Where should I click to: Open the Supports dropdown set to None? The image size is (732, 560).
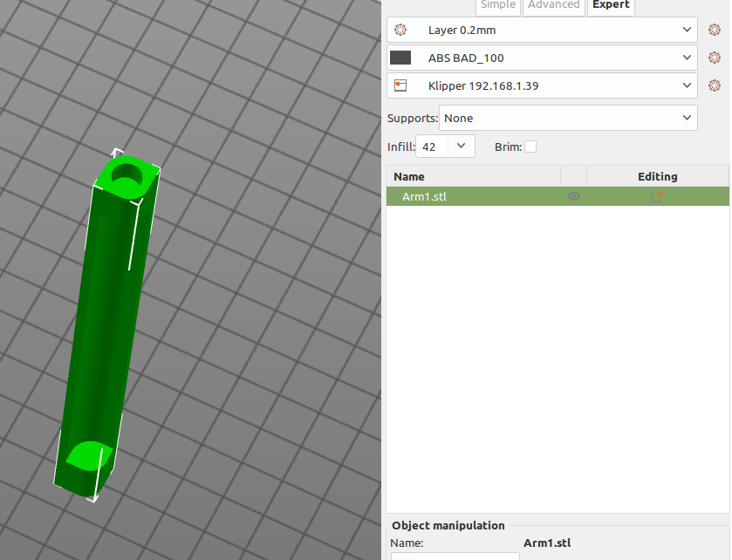(x=686, y=118)
